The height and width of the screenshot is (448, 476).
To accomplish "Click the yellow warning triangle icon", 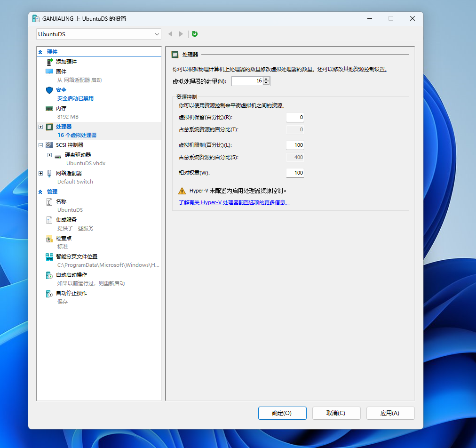I will [x=182, y=191].
